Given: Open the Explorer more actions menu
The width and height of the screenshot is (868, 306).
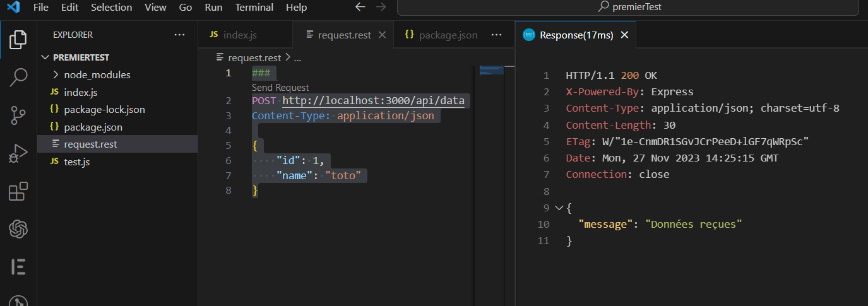Looking at the screenshot, I should [x=180, y=35].
